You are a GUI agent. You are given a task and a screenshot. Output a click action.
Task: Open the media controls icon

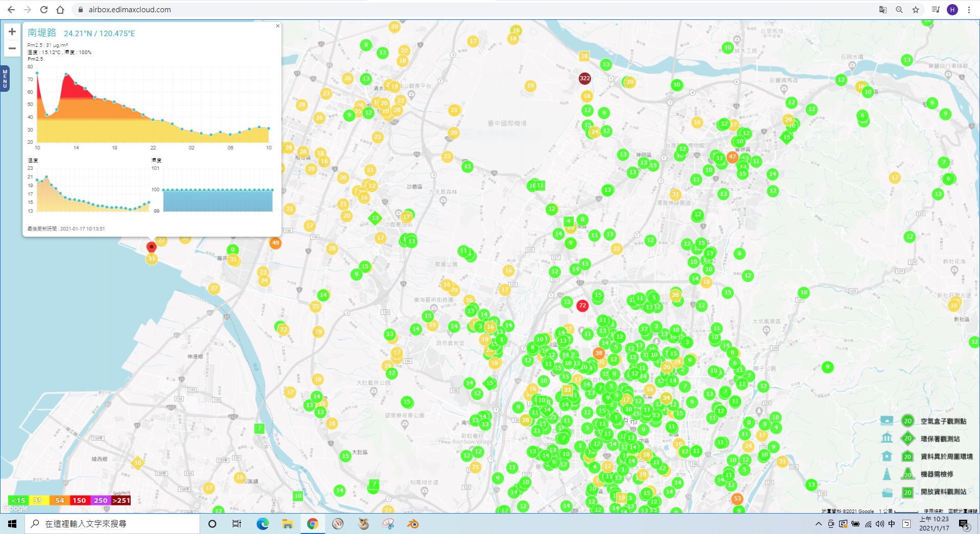(x=936, y=10)
